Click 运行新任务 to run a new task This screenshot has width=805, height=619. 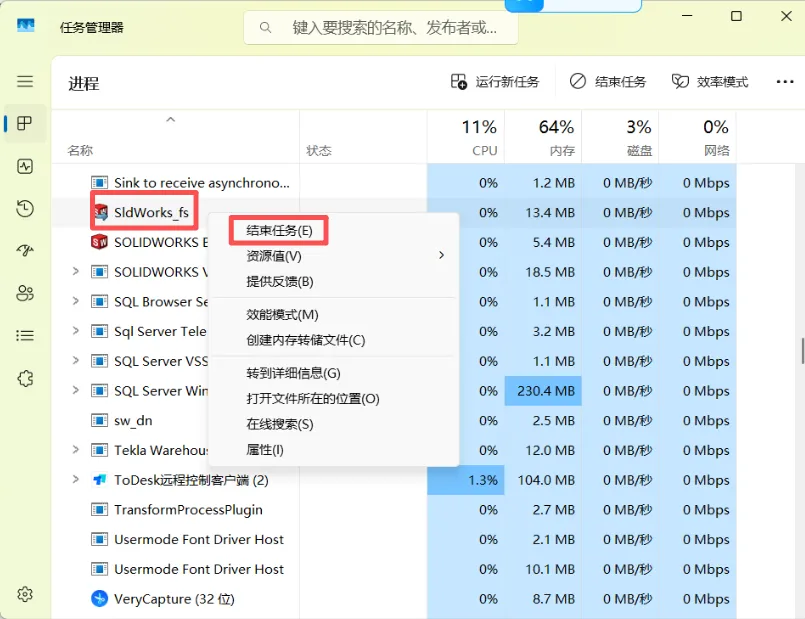[x=495, y=82]
